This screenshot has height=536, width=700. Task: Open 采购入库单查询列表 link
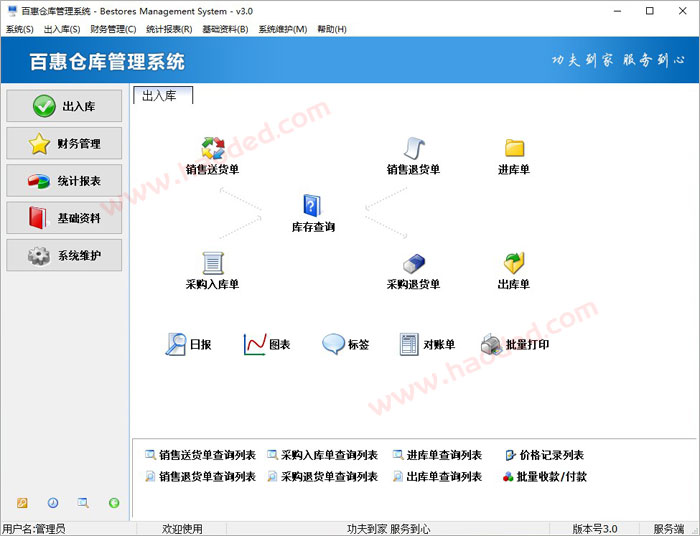322,455
